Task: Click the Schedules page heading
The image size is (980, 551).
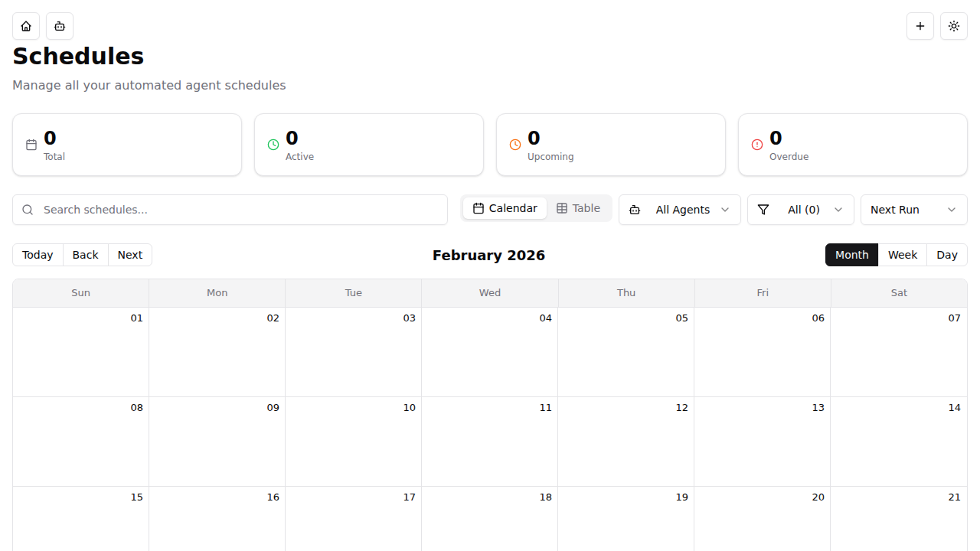Action: click(78, 57)
